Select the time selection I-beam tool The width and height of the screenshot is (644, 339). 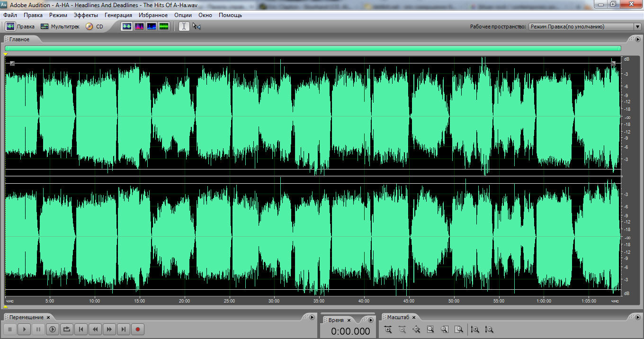click(x=184, y=27)
